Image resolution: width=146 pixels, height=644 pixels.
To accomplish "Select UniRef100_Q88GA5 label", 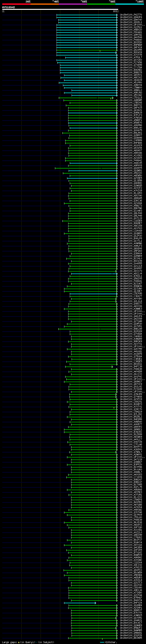I will (131, 198).
